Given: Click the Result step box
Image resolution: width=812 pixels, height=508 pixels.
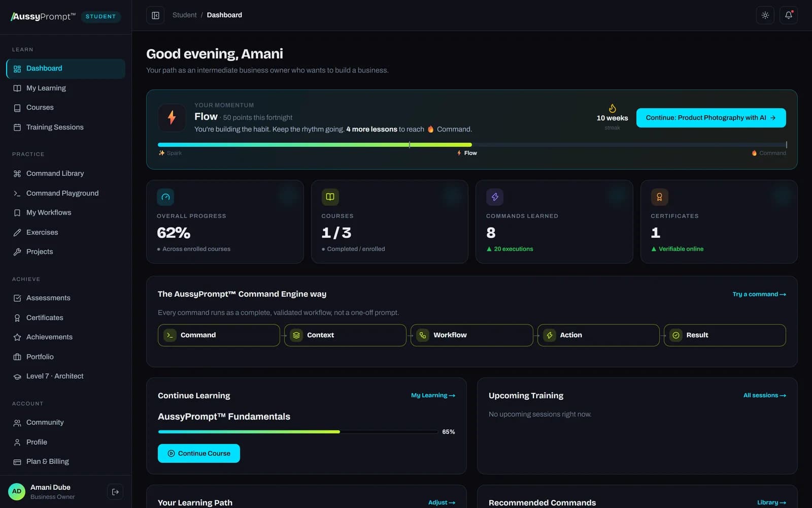Looking at the screenshot, I should pos(725,335).
